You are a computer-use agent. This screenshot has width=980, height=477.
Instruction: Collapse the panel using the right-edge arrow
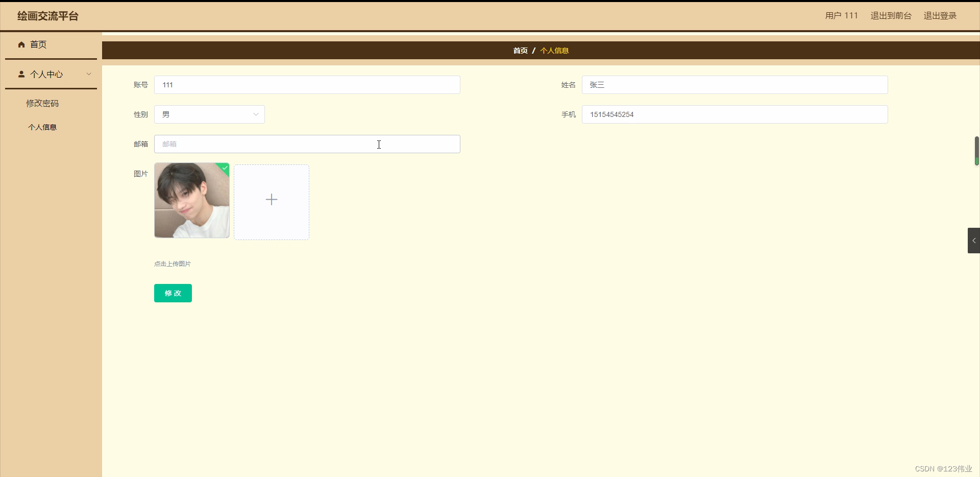(974, 240)
